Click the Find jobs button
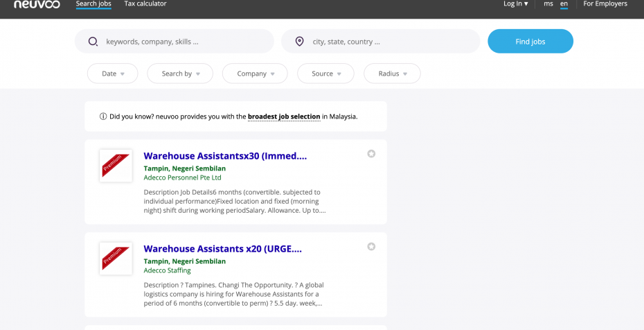 click(530, 41)
